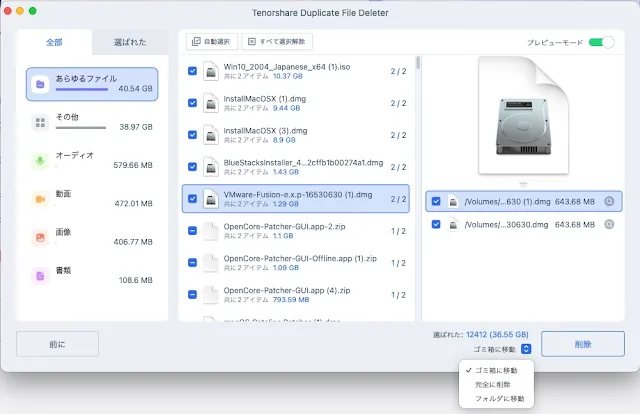Click the file list vertical scrollbar
Viewport: 640px width, 414px height.
(x=418, y=63)
